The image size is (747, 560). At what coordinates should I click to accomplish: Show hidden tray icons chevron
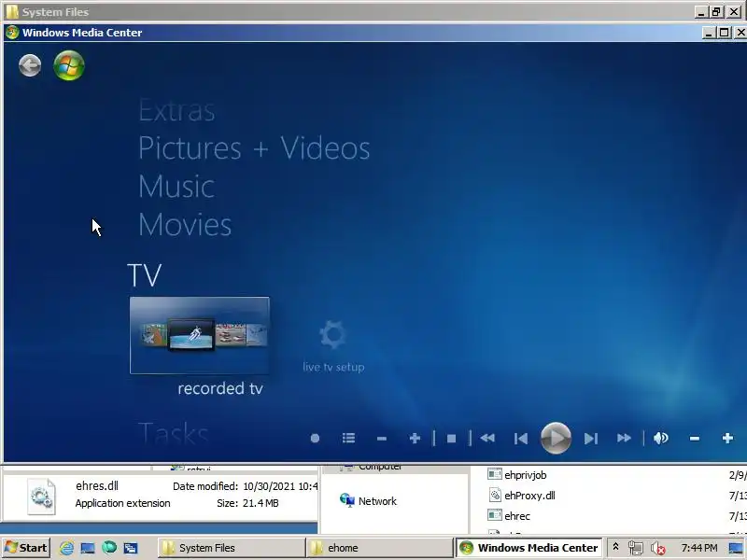pyautogui.click(x=615, y=547)
